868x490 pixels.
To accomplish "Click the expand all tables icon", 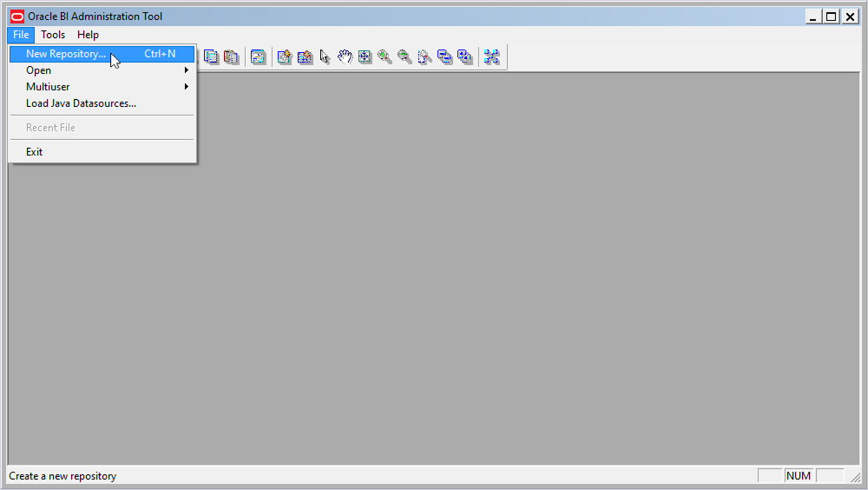I will pyautogui.click(x=464, y=56).
